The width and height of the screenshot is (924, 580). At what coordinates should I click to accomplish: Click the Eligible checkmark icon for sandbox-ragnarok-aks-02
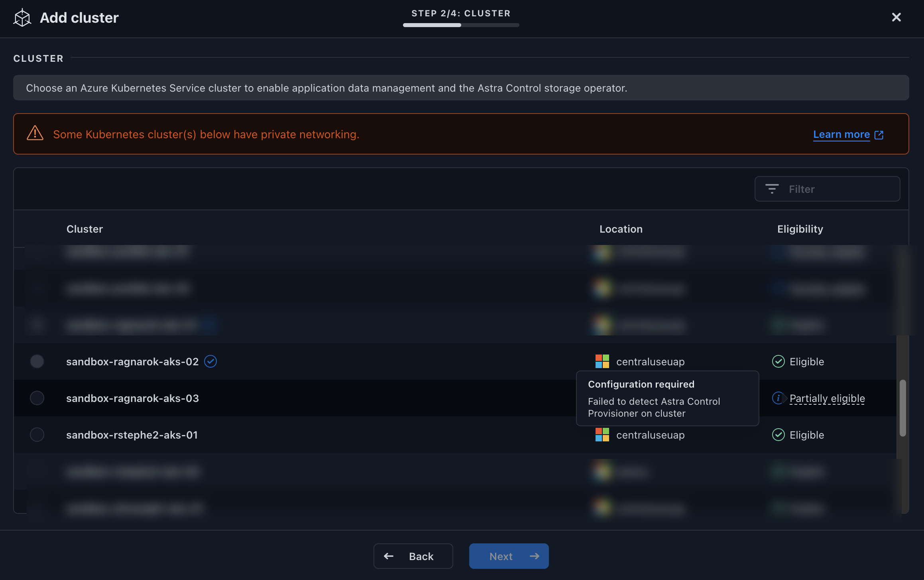point(778,361)
